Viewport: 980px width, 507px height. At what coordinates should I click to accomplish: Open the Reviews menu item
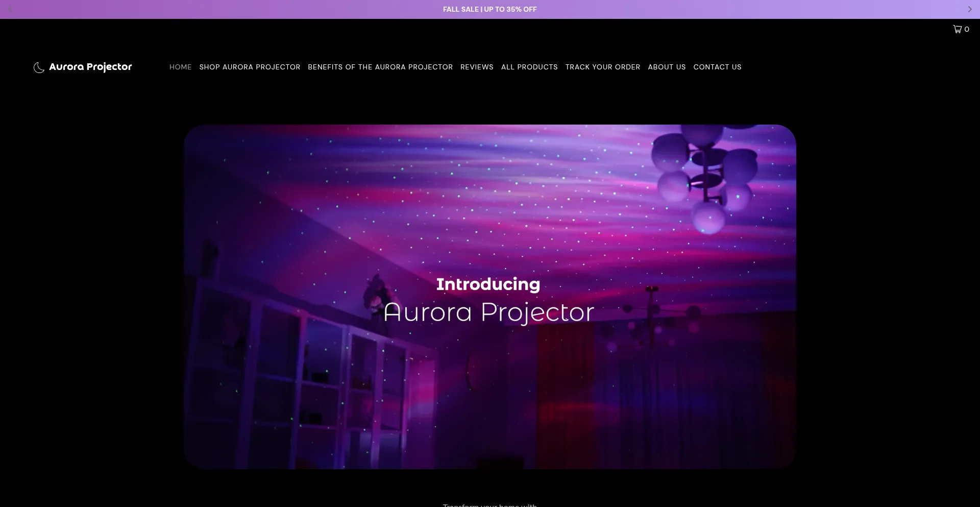pos(477,67)
